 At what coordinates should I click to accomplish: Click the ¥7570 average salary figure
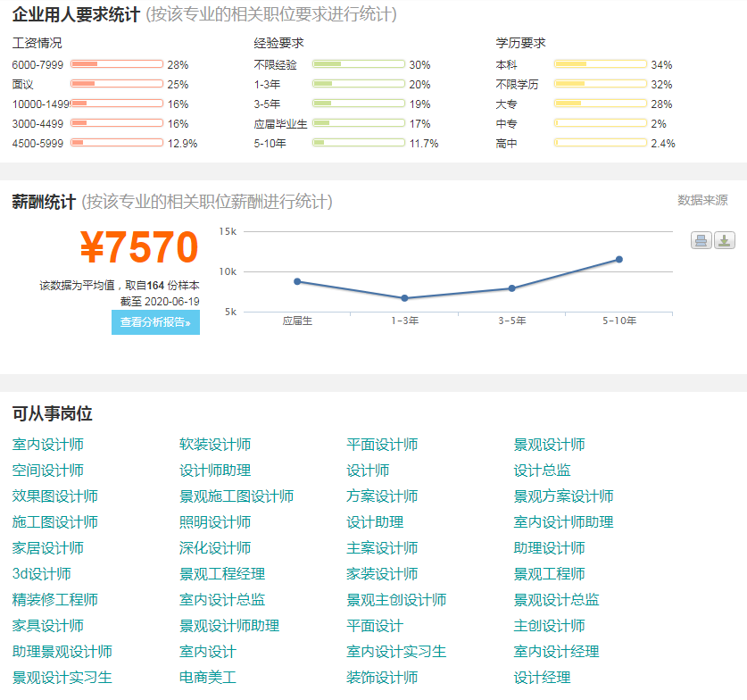click(x=139, y=246)
